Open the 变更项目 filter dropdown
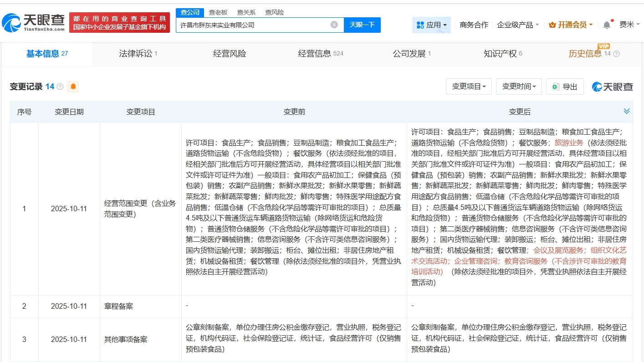644x362 pixels. click(469, 86)
